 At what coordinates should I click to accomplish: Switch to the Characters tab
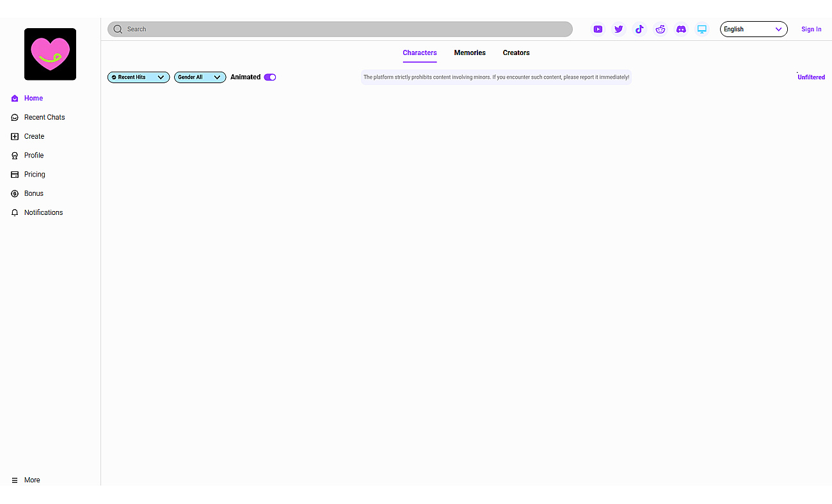click(420, 53)
